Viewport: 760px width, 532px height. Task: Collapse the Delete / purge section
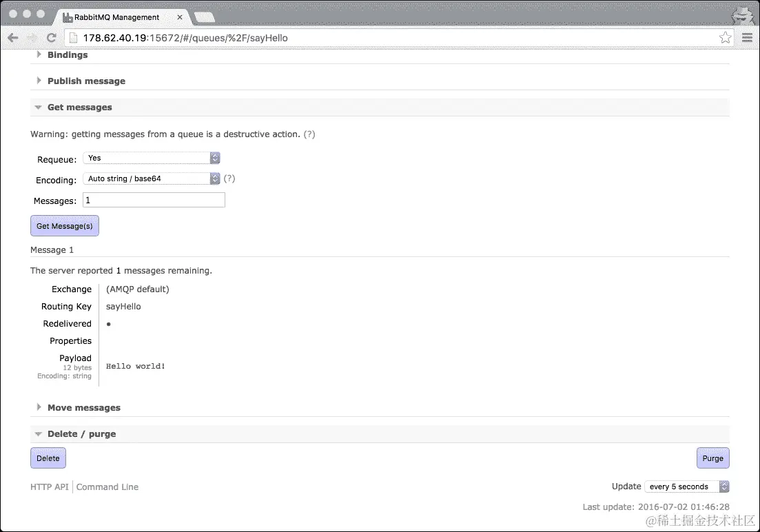(x=81, y=433)
